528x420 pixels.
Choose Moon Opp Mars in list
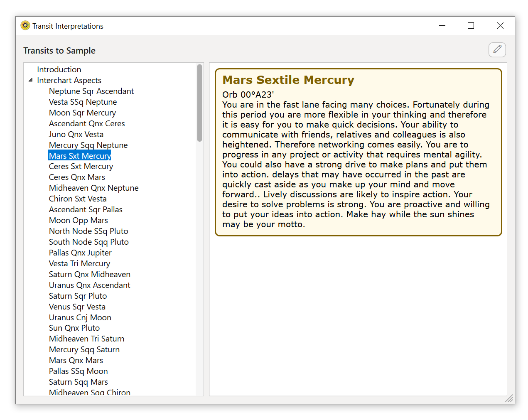[78, 220]
